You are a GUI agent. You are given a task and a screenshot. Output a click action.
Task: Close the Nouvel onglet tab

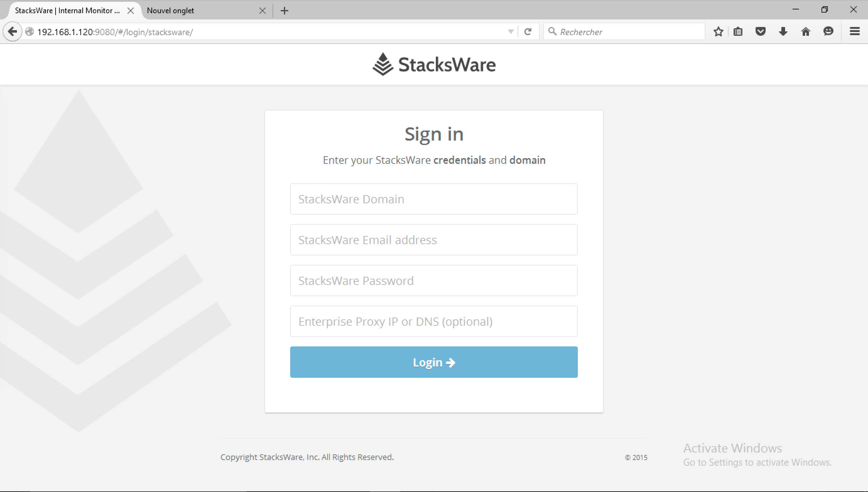(263, 11)
